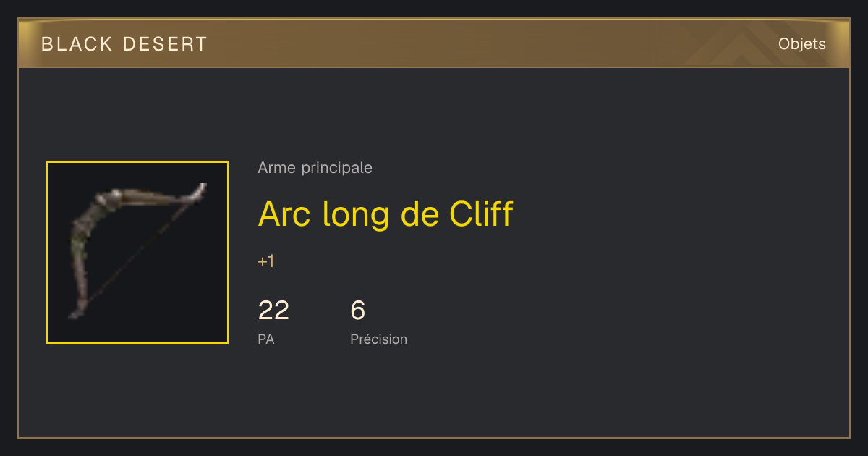Click the Précision value 6

(x=358, y=311)
